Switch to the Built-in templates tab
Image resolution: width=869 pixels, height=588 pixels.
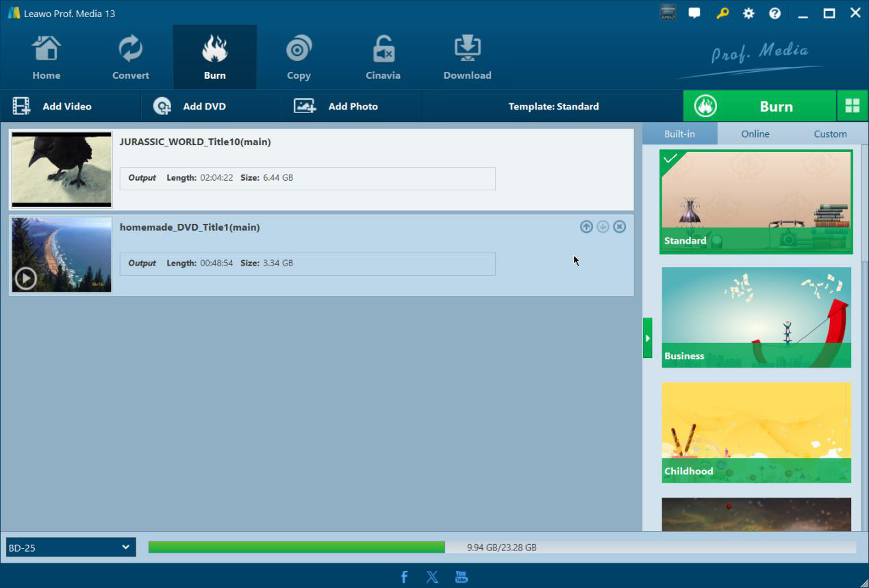pos(679,133)
